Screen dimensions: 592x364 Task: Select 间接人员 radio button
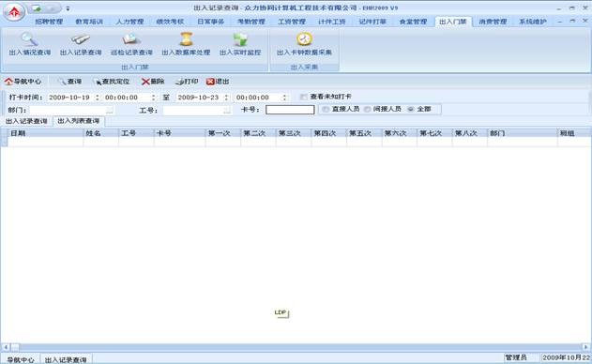point(367,109)
